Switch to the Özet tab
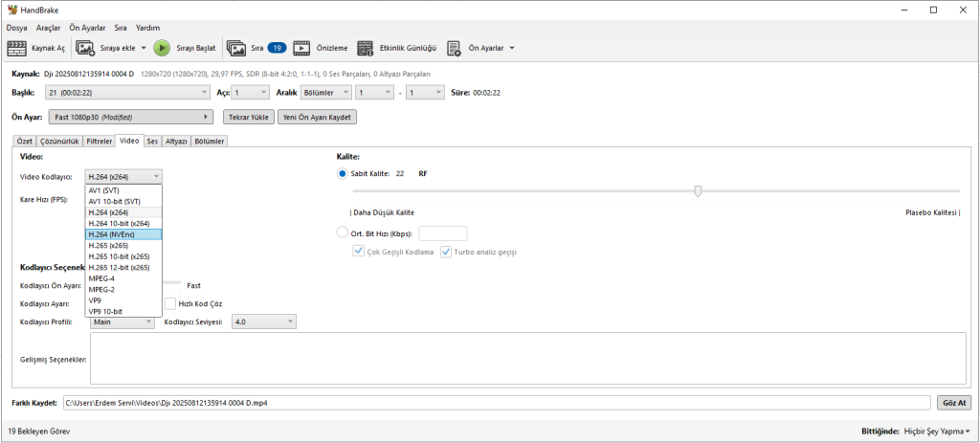Screen dimensions: 980x443 click(24, 142)
